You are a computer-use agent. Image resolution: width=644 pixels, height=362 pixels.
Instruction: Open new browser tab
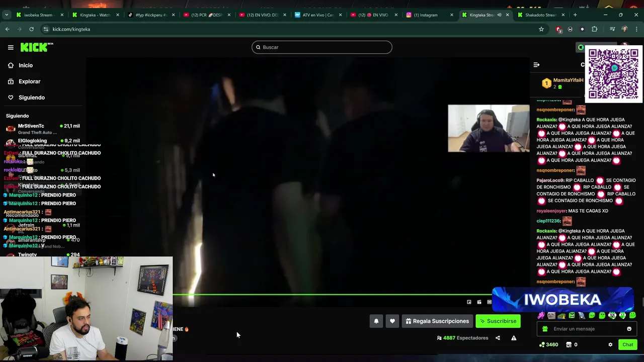click(575, 15)
